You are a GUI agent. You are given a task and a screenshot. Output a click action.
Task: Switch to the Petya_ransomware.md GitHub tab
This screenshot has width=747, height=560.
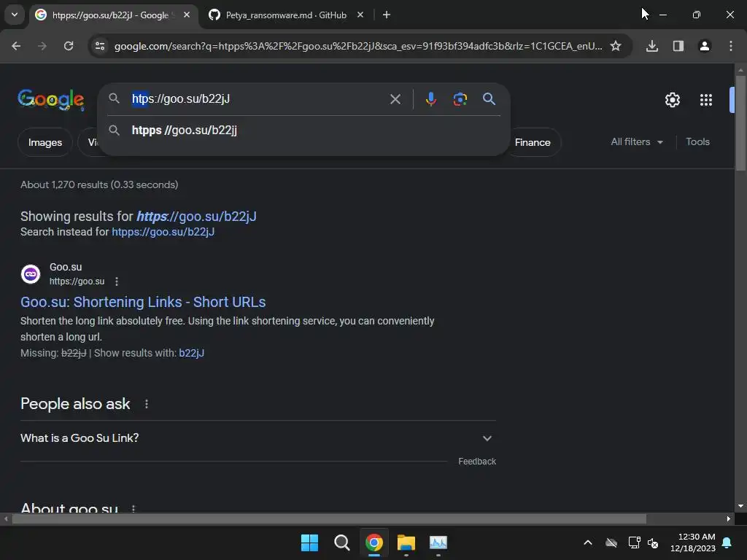coord(286,15)
